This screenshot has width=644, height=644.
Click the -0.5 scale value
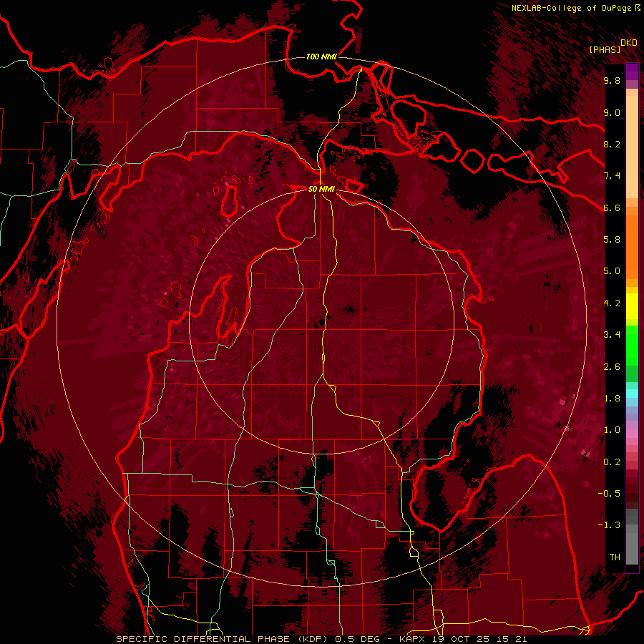pos(609,494)
